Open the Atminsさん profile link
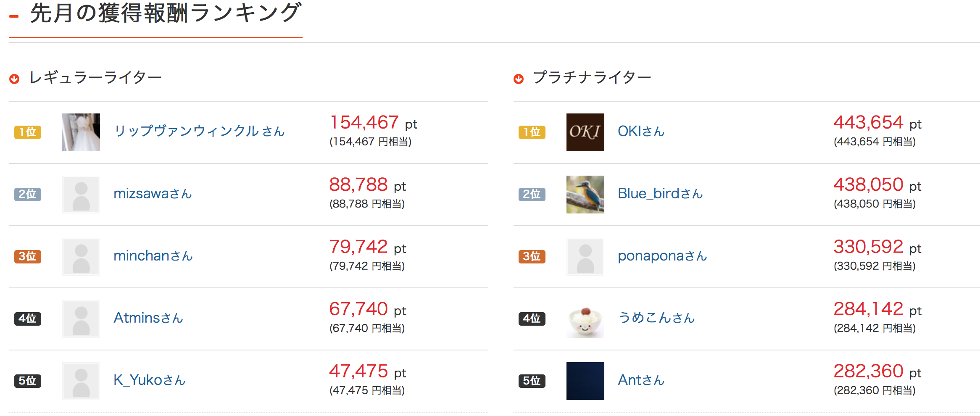The width and height of the screenshot is (980, 416). [x=148, y=318]
